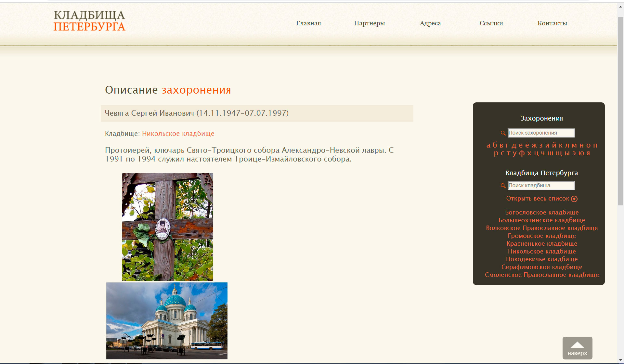Click the arrow icon beside Открыть весь список

(x=574, y=199)
